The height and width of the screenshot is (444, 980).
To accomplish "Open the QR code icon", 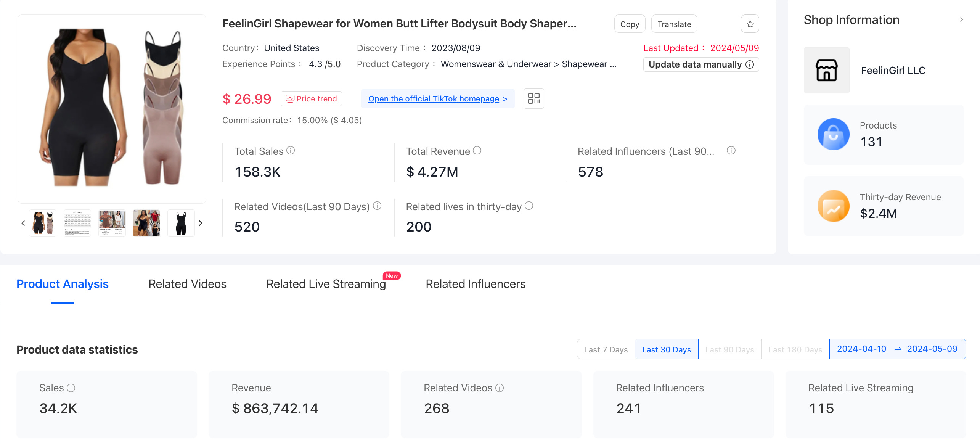I will pyautogui.click(x=533, y=99).
